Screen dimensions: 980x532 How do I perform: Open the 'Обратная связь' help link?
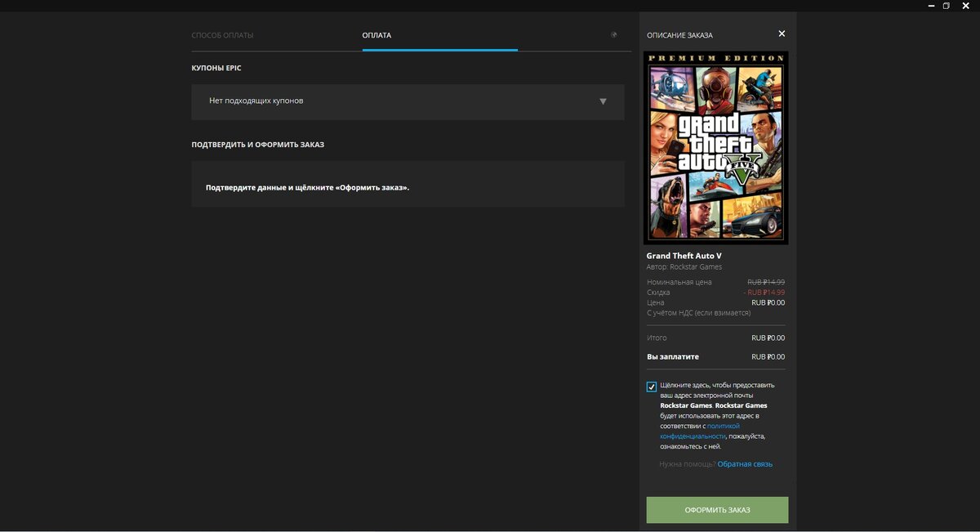[x=745, y=464]
